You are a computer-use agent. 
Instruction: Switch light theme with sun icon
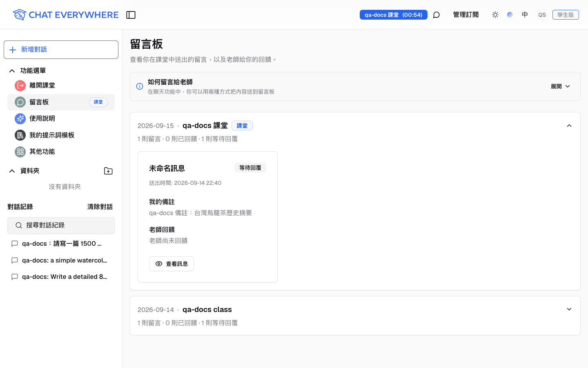[495, 15]
